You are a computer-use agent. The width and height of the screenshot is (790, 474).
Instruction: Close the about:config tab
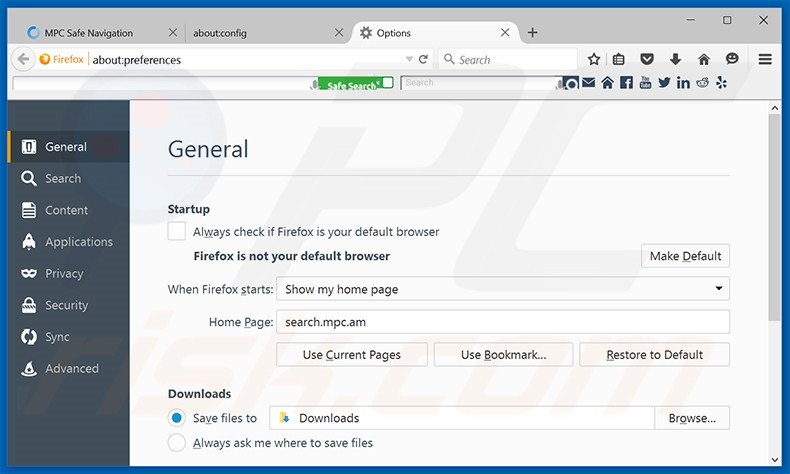coord(339,33)
